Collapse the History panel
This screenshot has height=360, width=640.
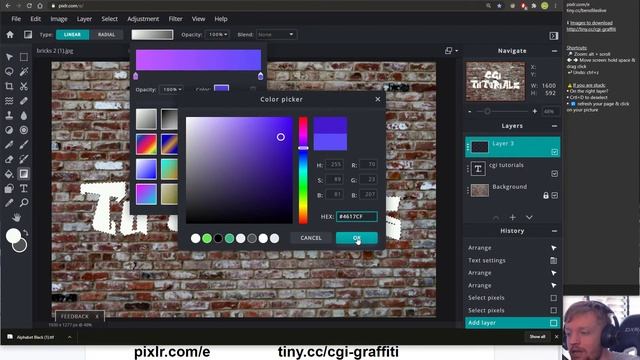[554, 231]
